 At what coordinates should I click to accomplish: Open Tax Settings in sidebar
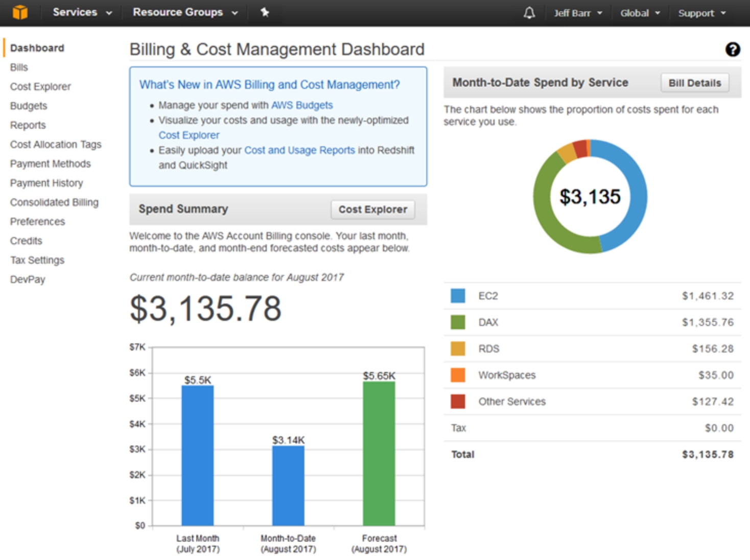(x=37, y=260)
